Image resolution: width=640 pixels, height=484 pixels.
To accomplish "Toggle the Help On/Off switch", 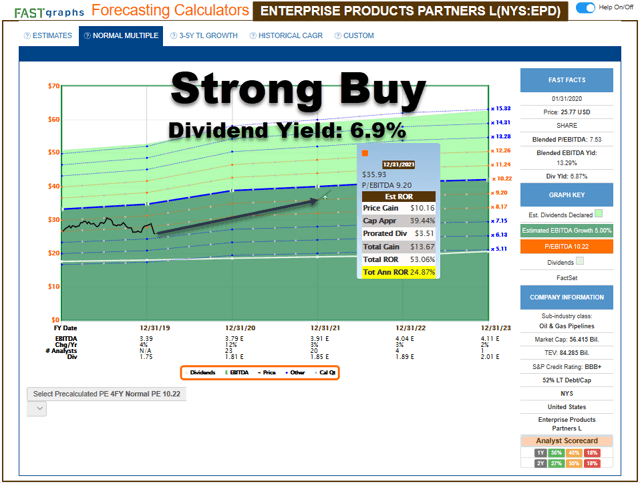I will tap(585, 7).
